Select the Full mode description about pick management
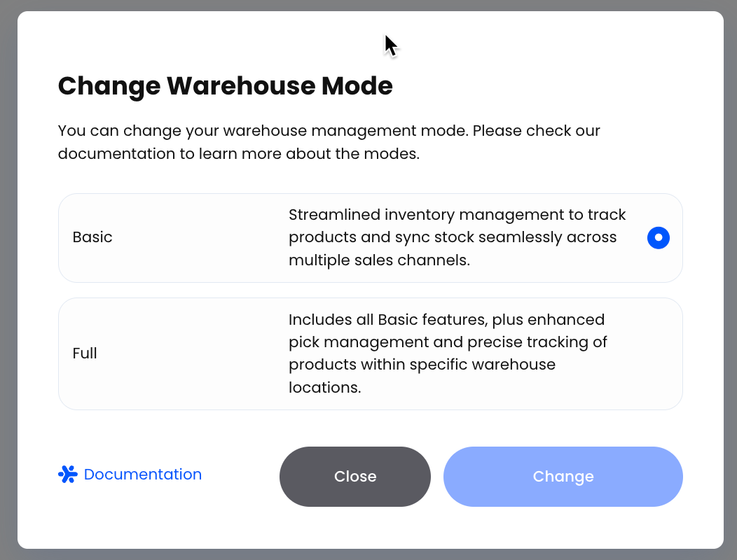Viewport: 737px width, 560px height. click(448, 353)
